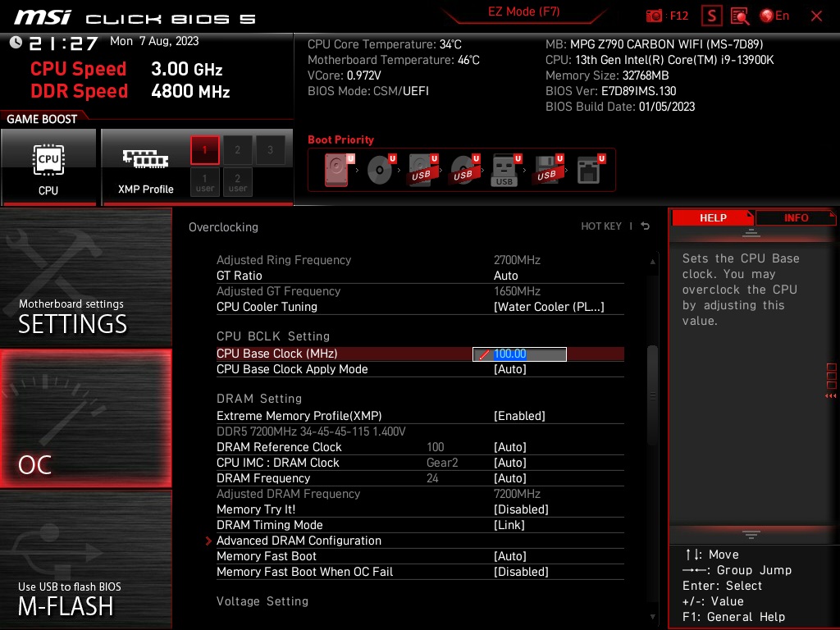The width and height of the screenshot is (840, 630).
Task: Click the Adjusted Ring Frequency row
Action: 420,260
